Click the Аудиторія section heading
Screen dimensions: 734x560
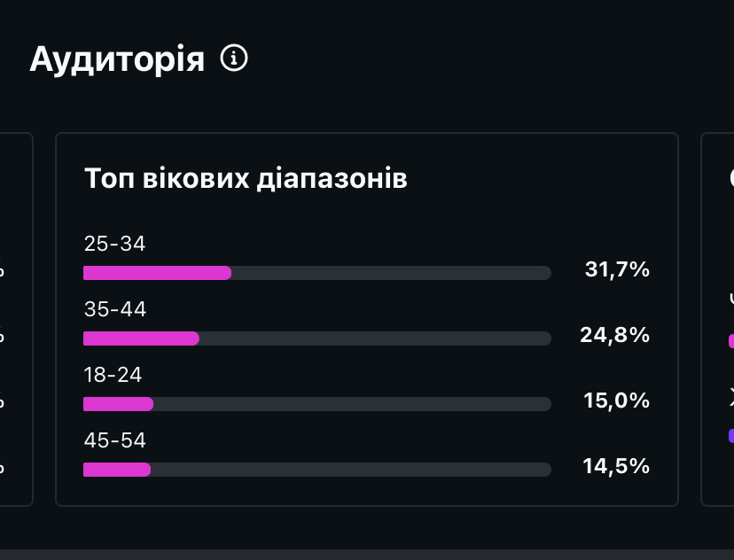click(x=117, y=59)
